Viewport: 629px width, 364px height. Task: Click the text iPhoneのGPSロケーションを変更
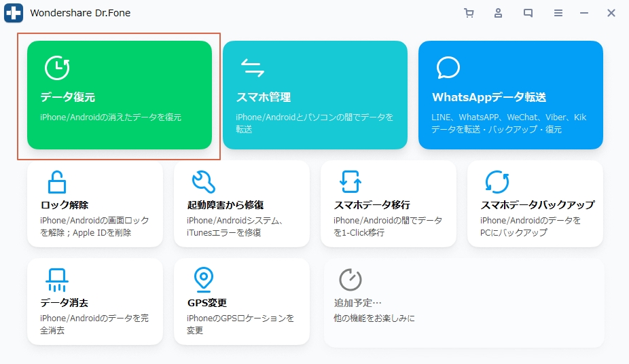(240, 325)
